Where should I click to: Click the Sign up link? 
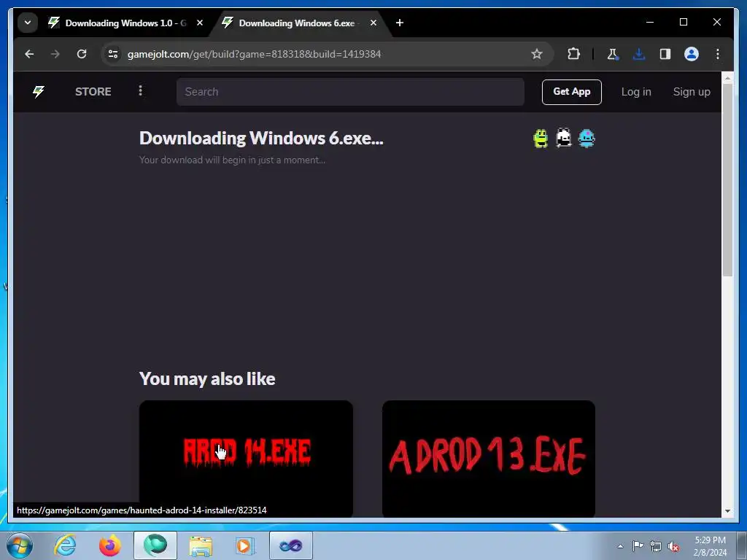pos(692,92)
